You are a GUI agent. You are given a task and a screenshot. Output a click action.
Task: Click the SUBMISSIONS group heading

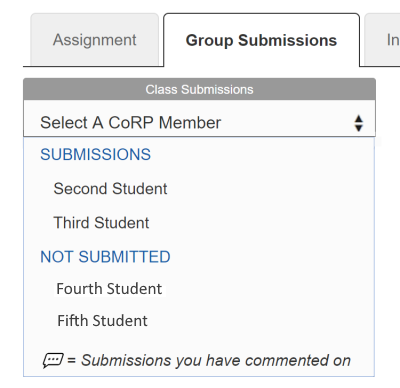coord(95,154)
